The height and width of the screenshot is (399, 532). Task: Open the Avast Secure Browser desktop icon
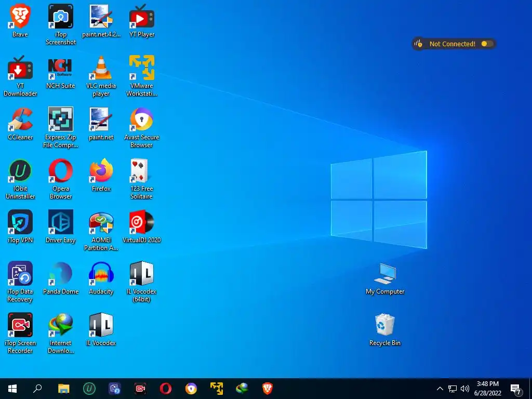(142, 127)
